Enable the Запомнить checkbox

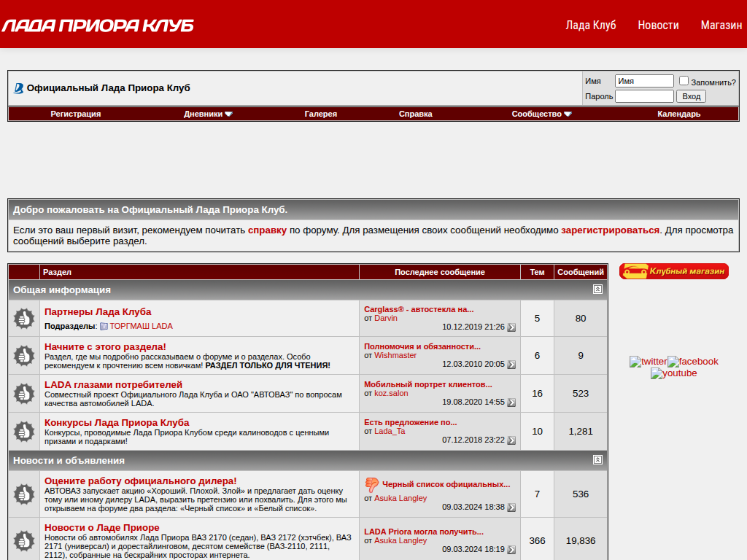click(684, 81)
